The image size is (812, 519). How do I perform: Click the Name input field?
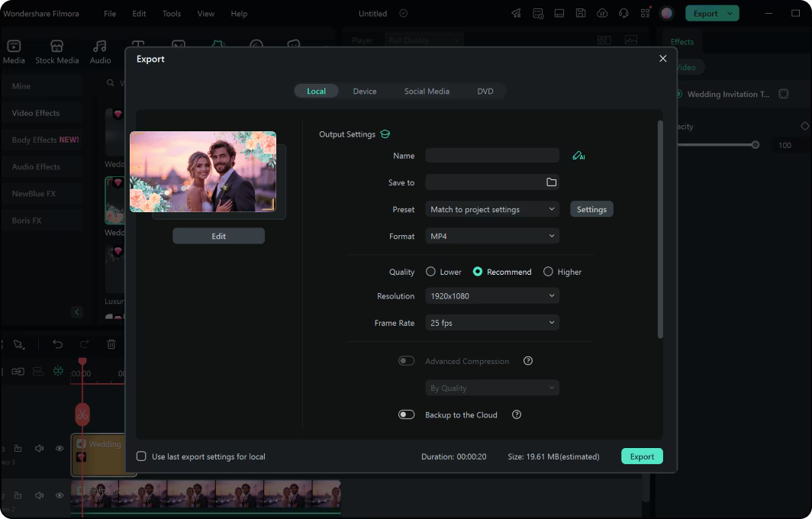point(492,156)
